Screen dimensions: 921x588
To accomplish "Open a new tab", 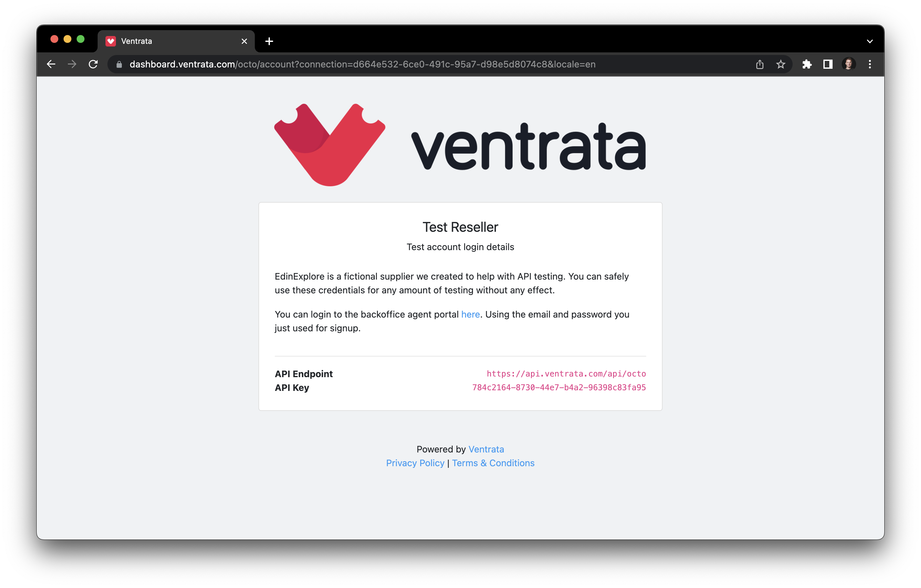I will (269, 41).
